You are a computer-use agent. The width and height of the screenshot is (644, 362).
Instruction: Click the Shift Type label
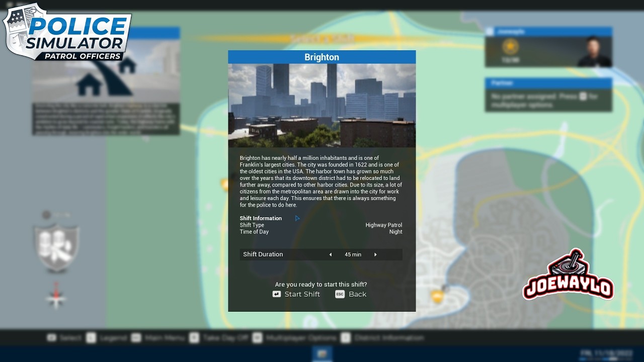(x=252, y=225)
